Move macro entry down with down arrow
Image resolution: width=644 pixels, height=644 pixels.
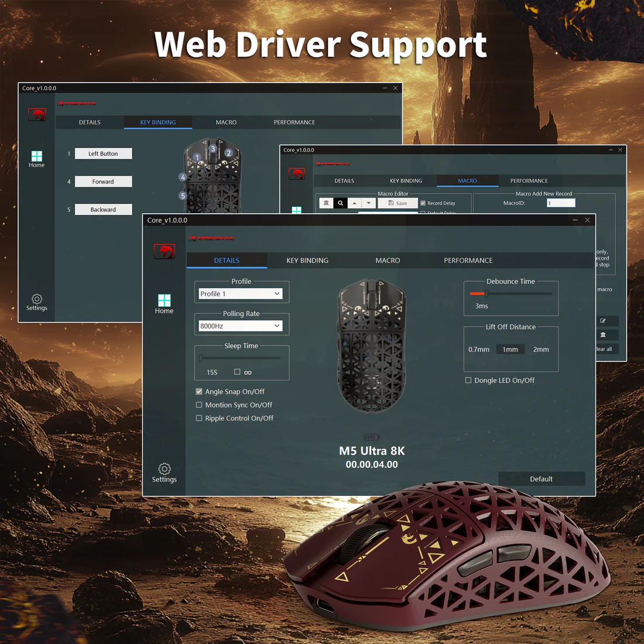click(x=369, y=203)
